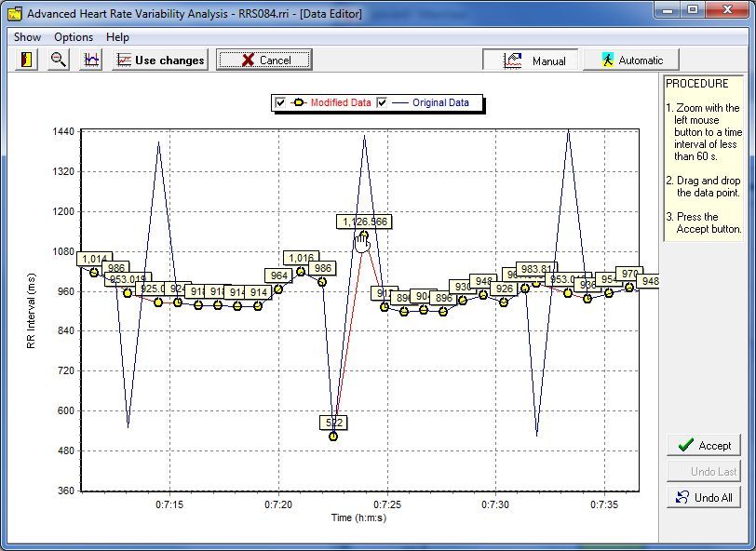Uncheck the Original Data legend checkbox
Image resolution: width=756 pixels, height=551 pixels.
[x=382, y=103]
